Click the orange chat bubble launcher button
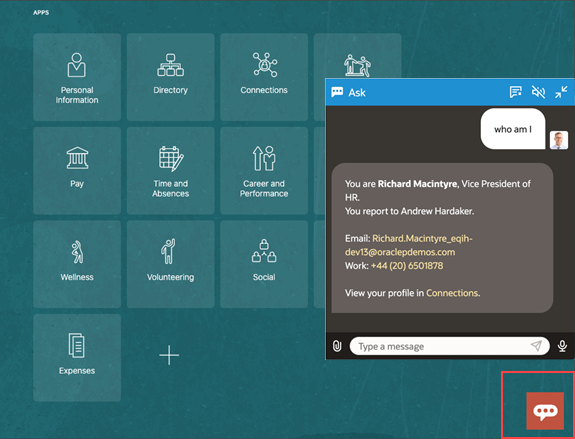Viewport: 575px width, 439px height. [545, 411]
